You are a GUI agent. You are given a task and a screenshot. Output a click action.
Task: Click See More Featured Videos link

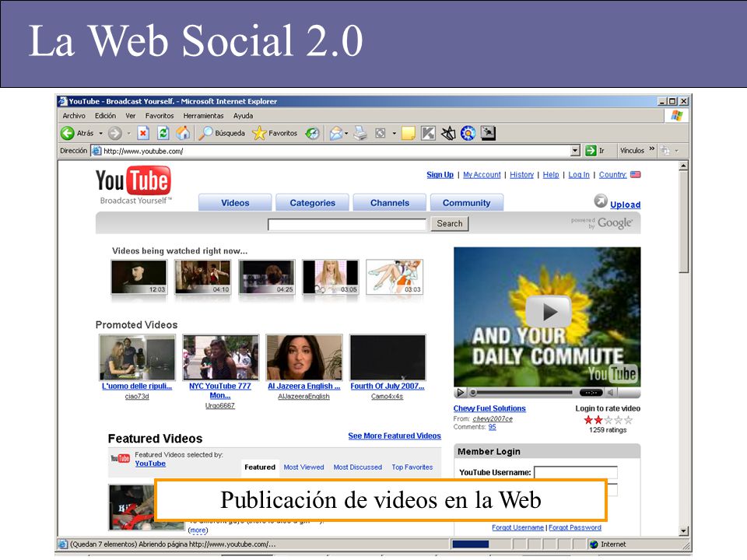tap(395, 436)
